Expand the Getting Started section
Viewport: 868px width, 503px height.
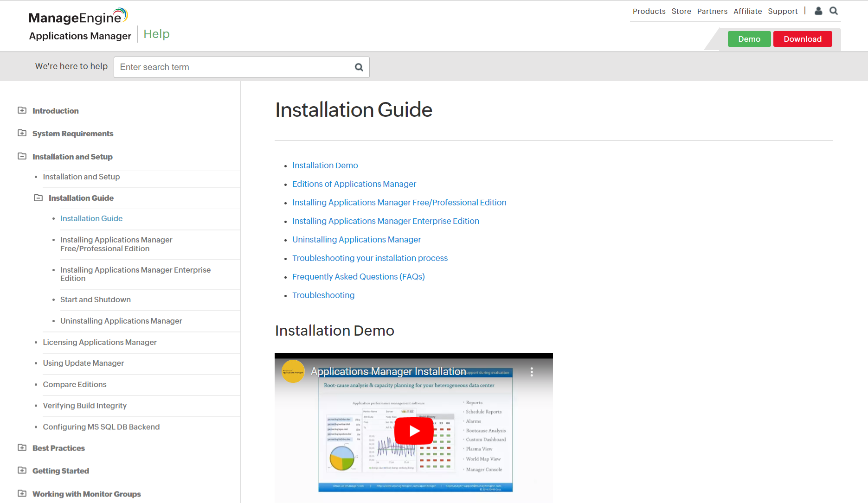point(22,471)
